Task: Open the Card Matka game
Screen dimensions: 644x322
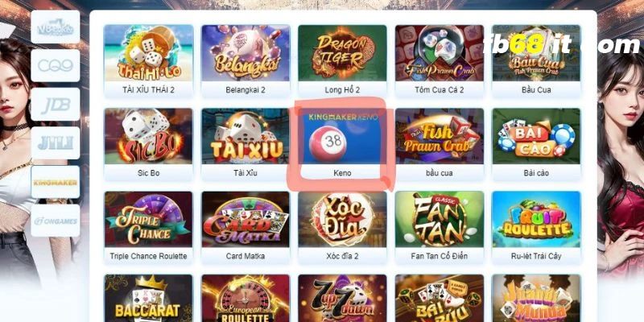Action: [x=246, y=227]
